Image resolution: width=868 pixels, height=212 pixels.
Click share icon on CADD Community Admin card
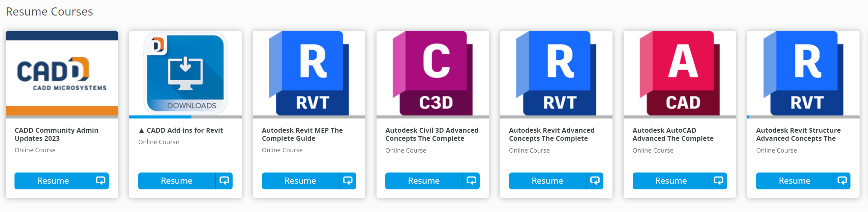[100, 181]
